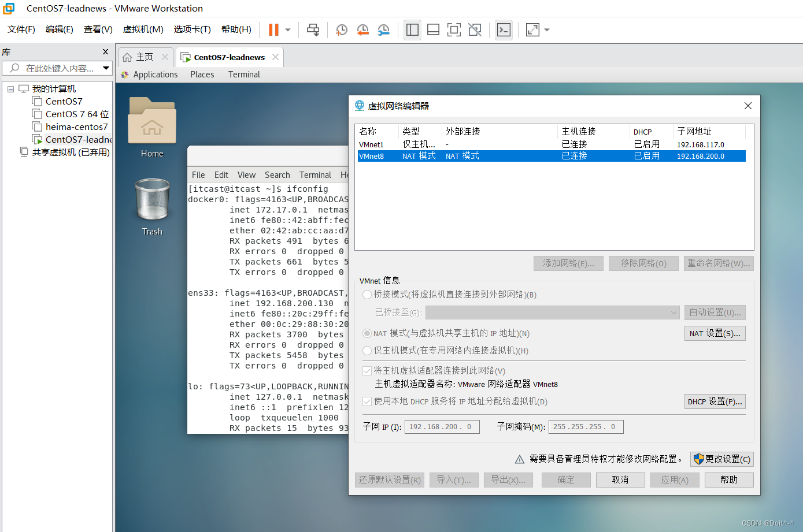Click the NAT 设置(S) button
The image size is (803, 532).
coord(715,333)
